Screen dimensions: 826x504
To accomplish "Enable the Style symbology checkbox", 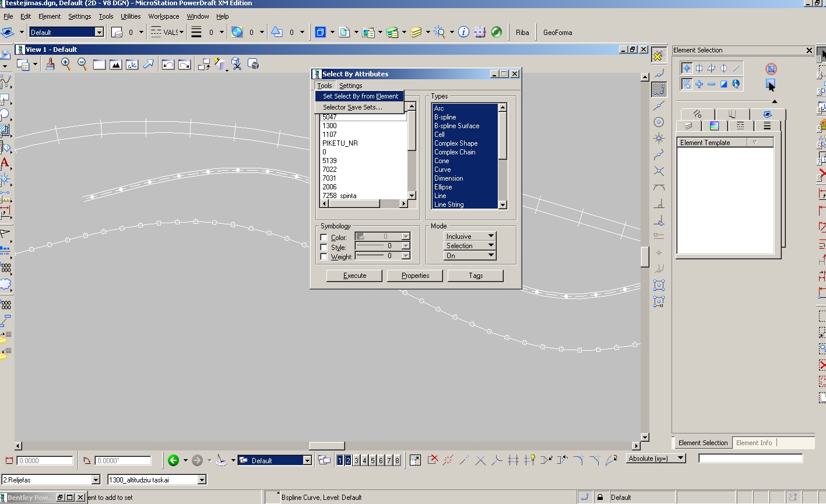I will [x=324, y=247].
